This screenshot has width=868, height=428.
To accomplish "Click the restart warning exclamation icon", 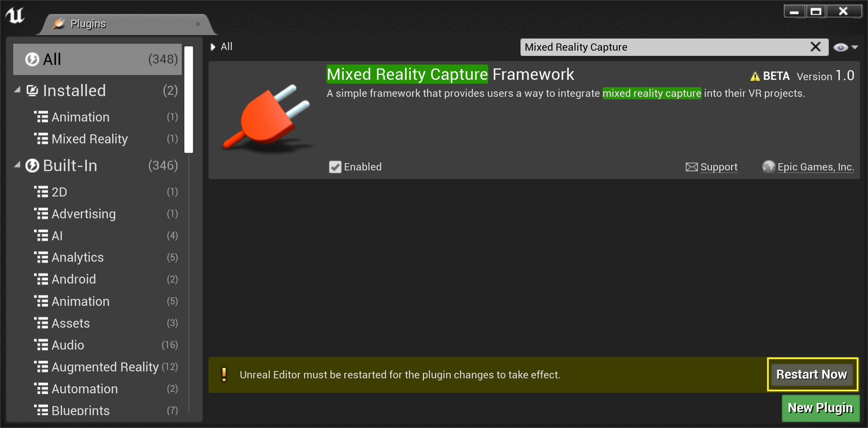I will 224,375.
